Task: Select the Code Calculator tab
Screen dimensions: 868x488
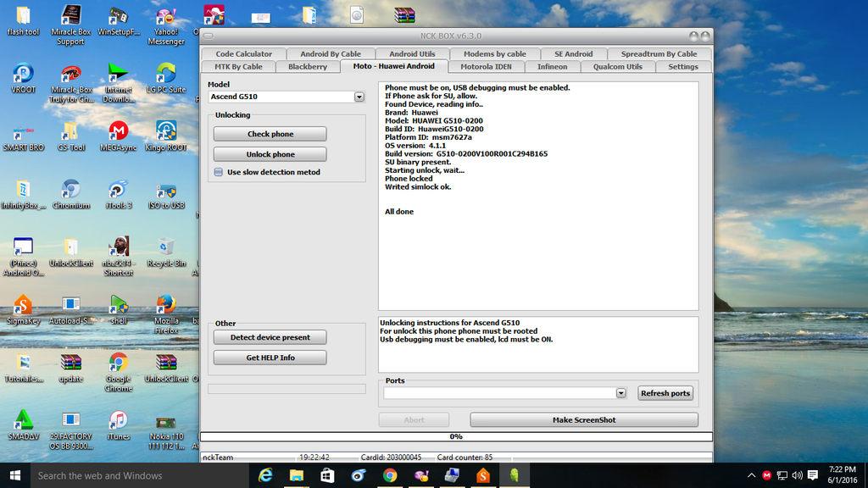Action: (x=243, y=54)
